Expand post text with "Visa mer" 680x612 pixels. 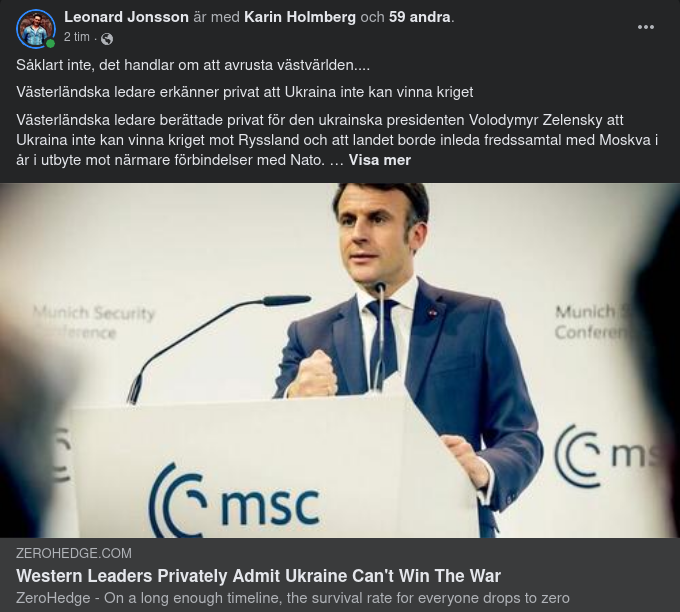[x=379, y=160]
